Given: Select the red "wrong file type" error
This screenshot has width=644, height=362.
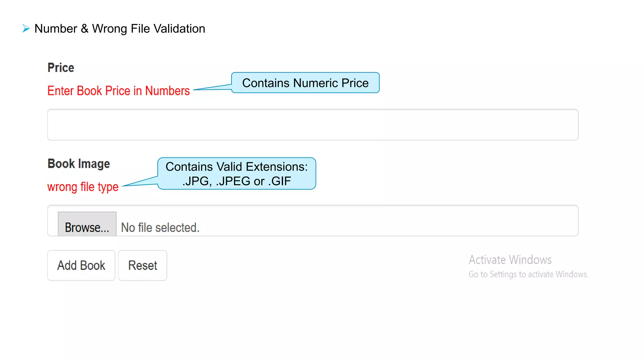Looking at the screenshot, I should pyautogui.click(x=83, y=187).
